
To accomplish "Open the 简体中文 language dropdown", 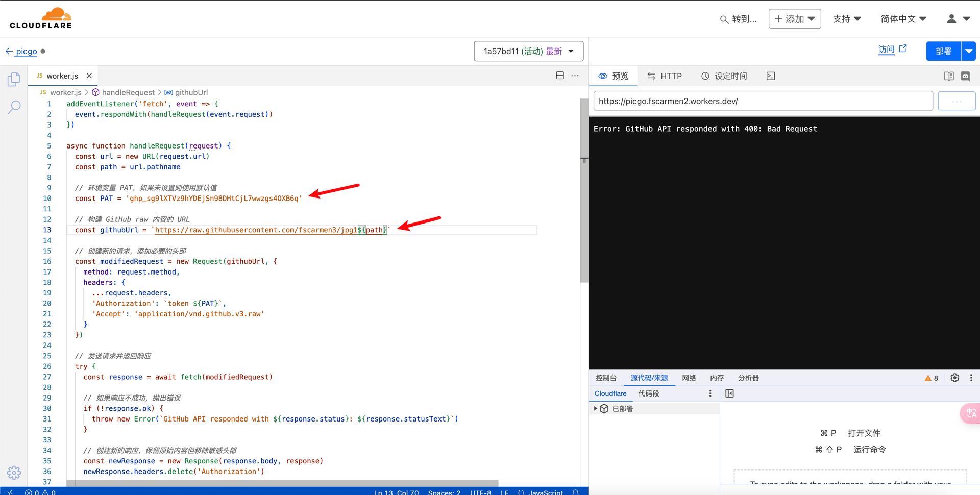I will pyautogui.click(x=903, y=19).
